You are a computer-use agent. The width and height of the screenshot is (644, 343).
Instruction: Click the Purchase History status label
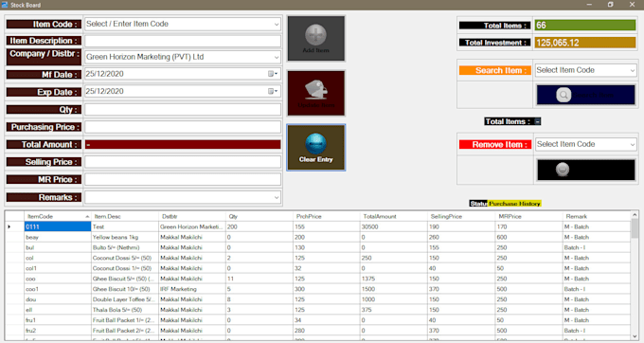tap(514, 204)
